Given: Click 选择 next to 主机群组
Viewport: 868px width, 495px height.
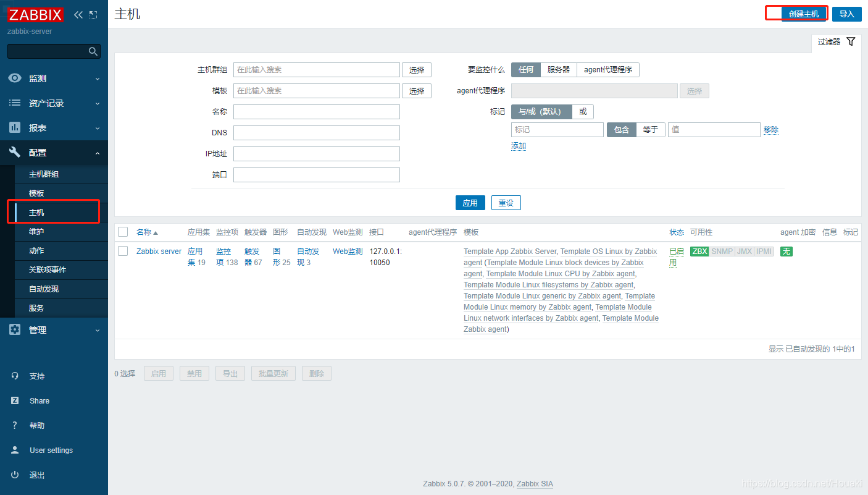Looking at the screenshot, I should point(417,70).
